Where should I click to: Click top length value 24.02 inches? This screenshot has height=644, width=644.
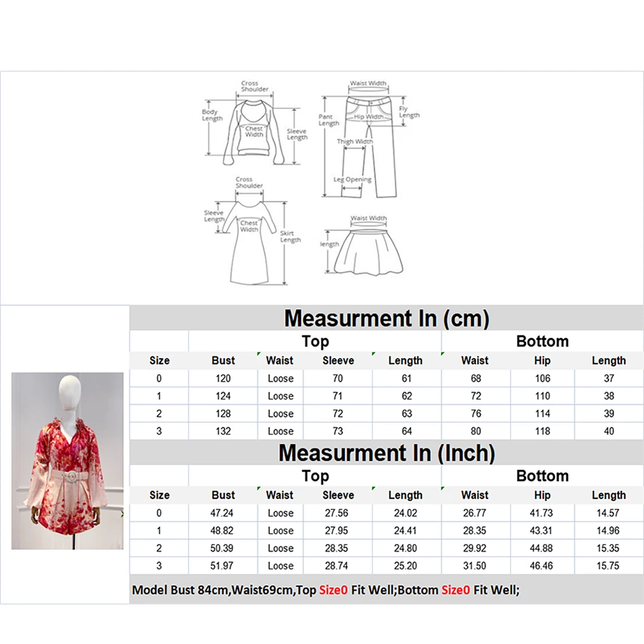[405, 513]
